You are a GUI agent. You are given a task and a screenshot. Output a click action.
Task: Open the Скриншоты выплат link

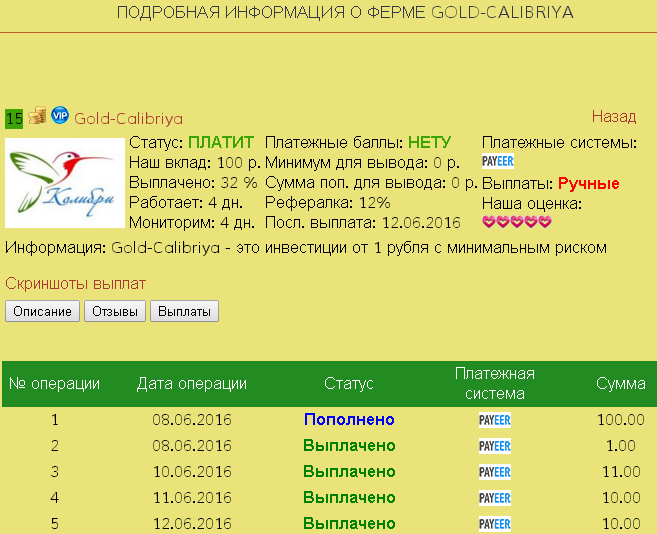click(x=75, y=284)
